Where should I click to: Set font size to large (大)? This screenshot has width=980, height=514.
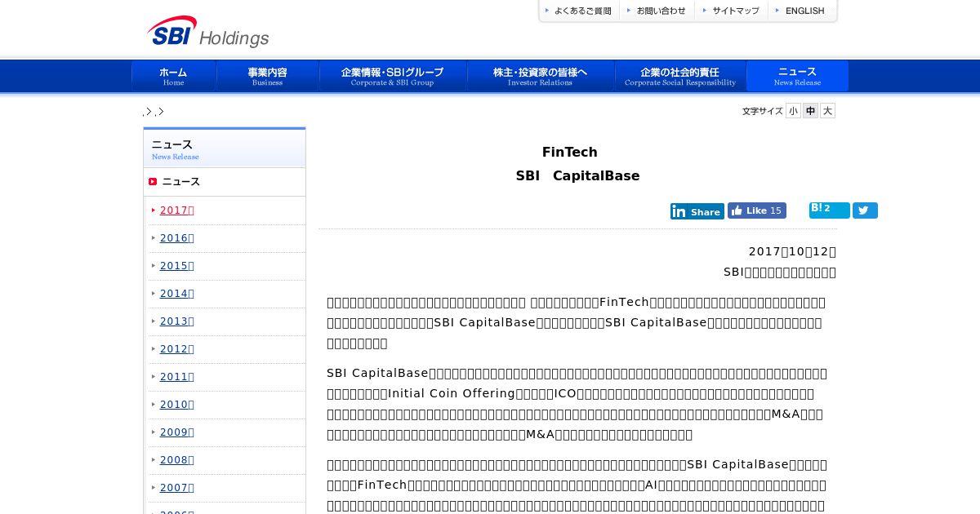[827, 111]
